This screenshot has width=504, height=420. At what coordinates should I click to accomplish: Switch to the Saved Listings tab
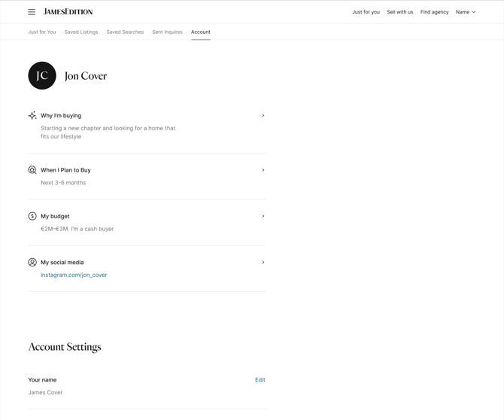point(81,32)
